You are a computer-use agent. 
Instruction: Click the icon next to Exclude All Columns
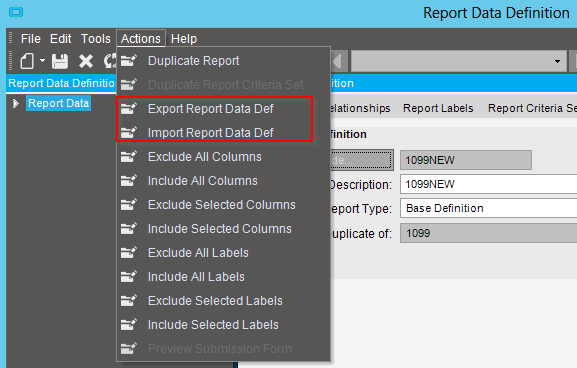[129, 156]
